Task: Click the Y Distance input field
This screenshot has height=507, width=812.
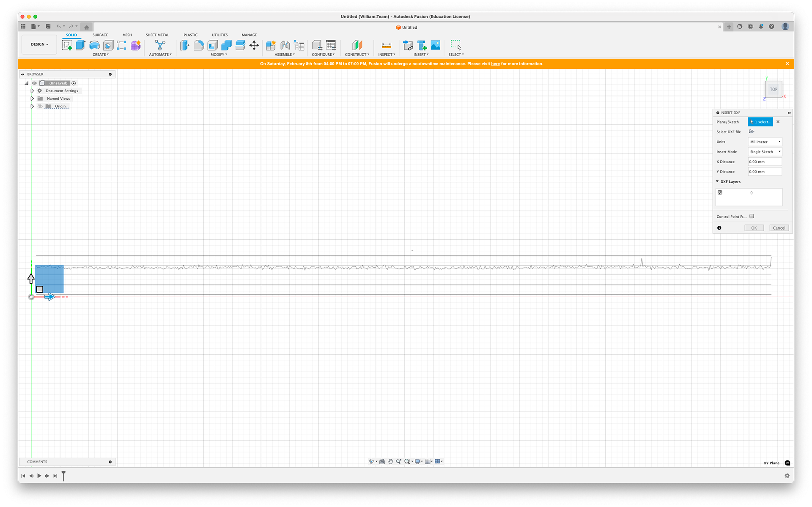Action: pyautogui.click(x=765, y=172)
